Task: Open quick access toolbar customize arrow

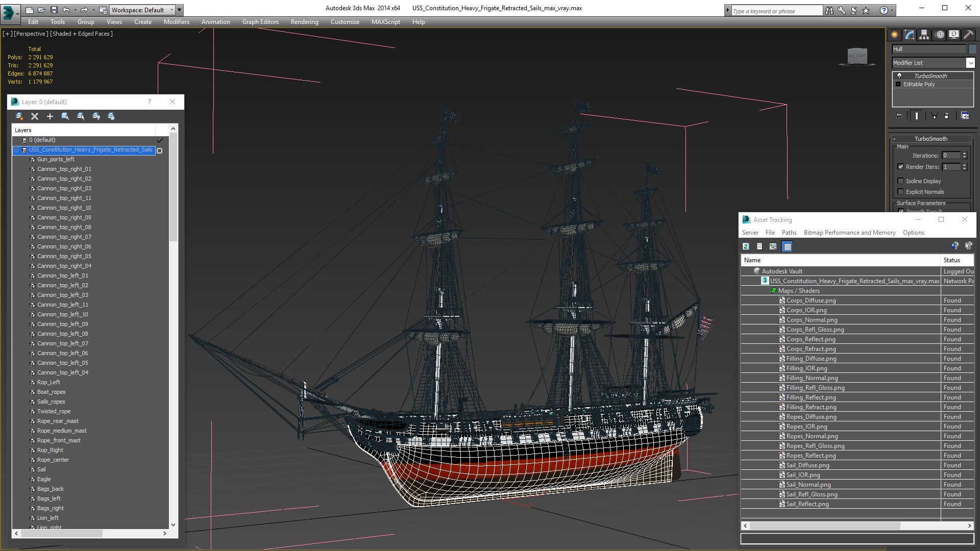Action: 180,10
